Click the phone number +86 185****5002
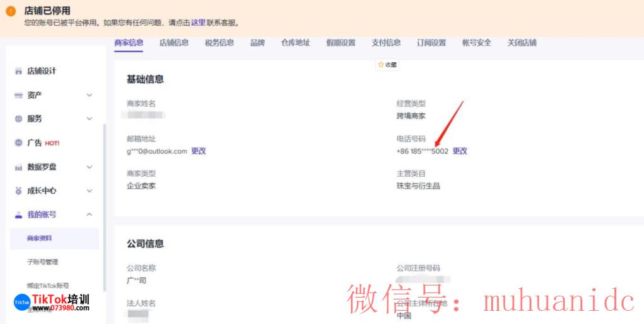The height and width of the screenshot is (324, 644). (x=422, y=151)
